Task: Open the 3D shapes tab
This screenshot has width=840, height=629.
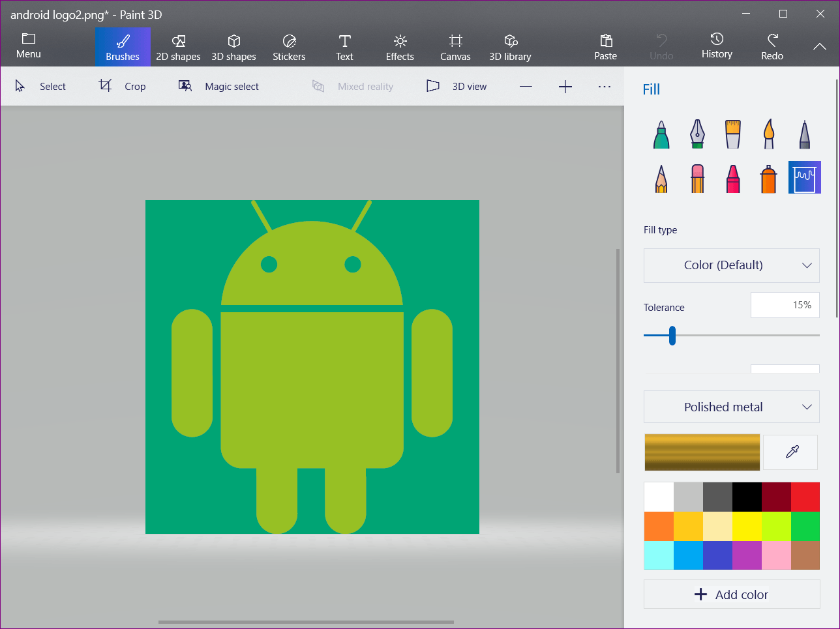Action: click(x=233, y=48)
